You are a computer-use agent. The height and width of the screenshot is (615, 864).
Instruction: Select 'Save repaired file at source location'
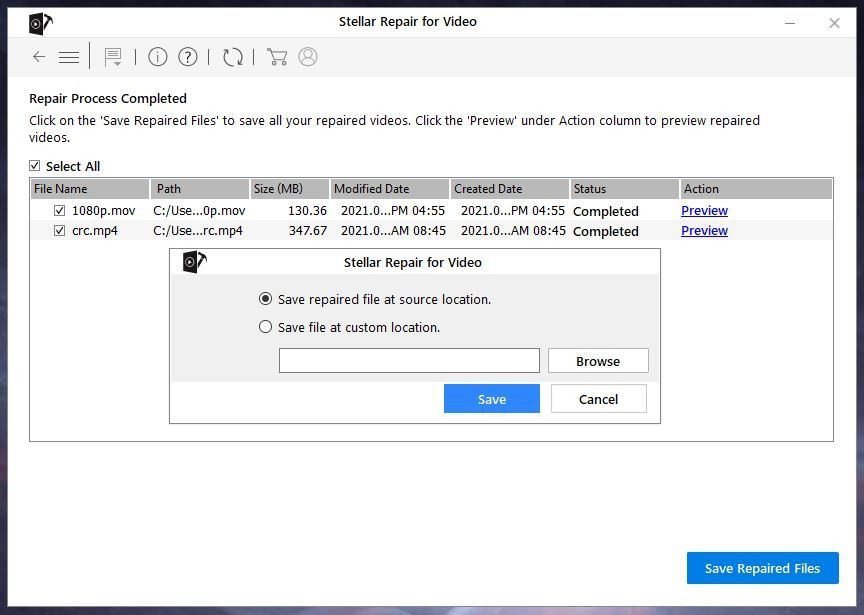[265, 299]
